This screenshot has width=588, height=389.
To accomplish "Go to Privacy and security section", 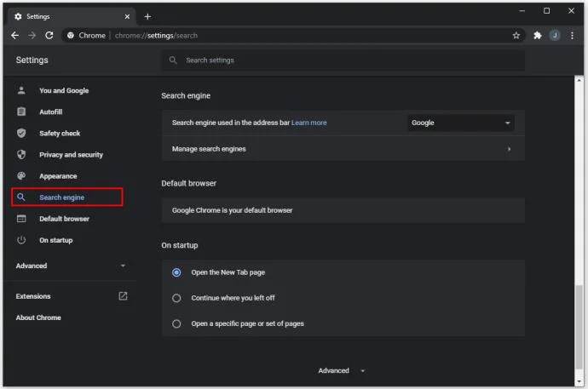I will (x=71, y=154).
